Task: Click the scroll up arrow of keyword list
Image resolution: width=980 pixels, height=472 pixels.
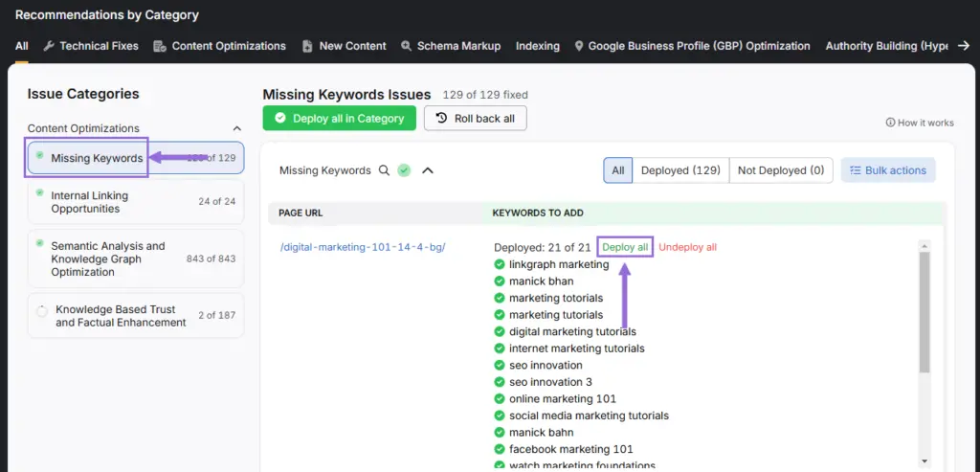Action: 925,245
